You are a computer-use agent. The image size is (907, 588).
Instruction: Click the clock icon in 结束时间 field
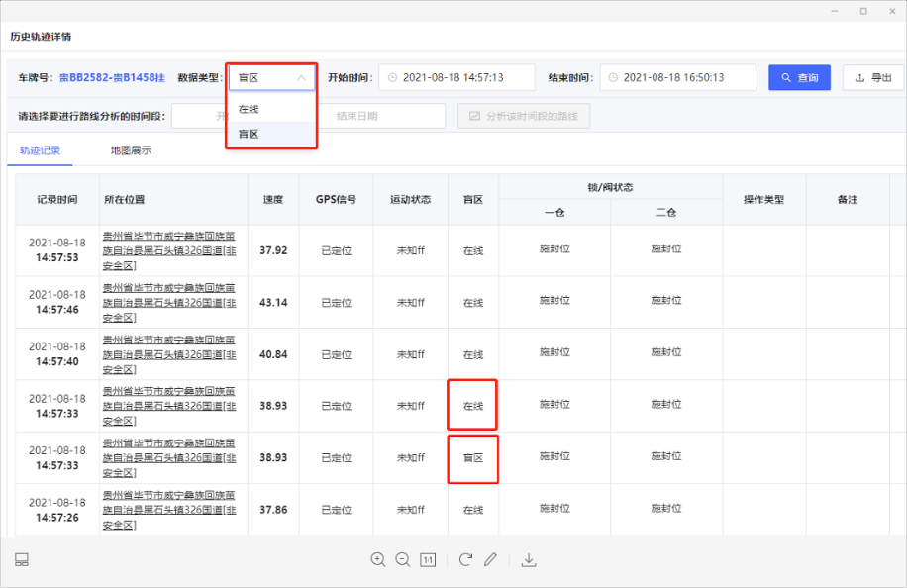pyautogui.click(x=613, y=77)
